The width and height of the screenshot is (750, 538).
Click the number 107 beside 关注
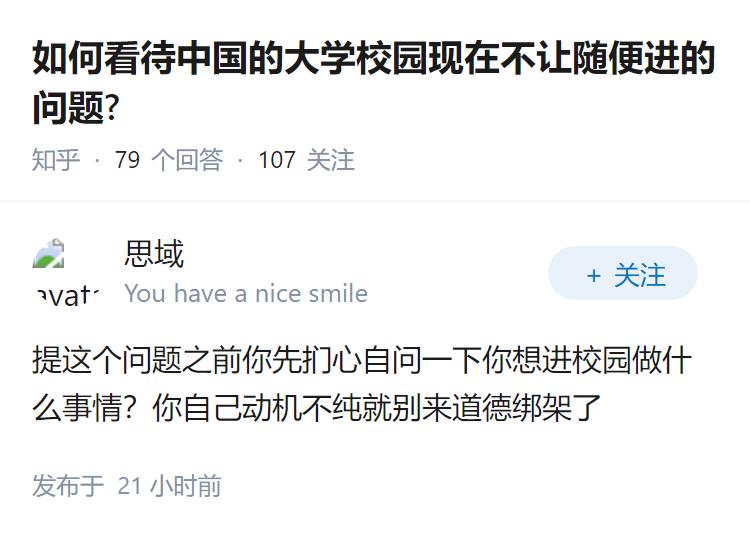[x=277, y=160]
